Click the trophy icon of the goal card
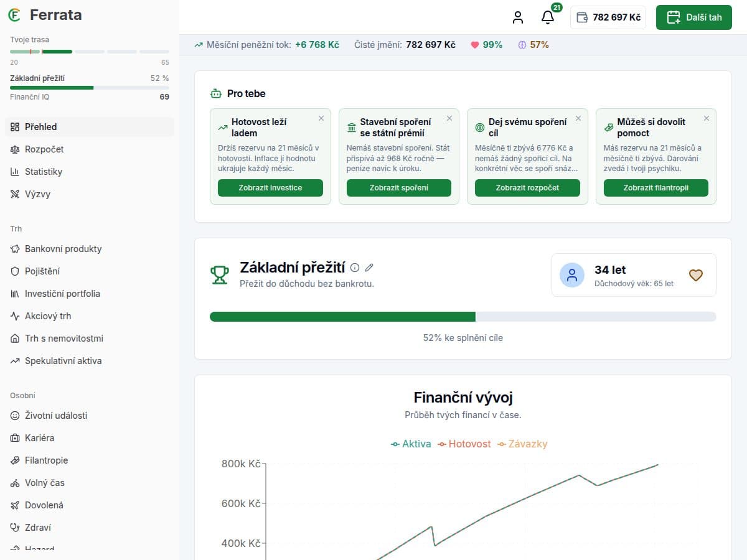The image size is (747, 560). (220, 274)
